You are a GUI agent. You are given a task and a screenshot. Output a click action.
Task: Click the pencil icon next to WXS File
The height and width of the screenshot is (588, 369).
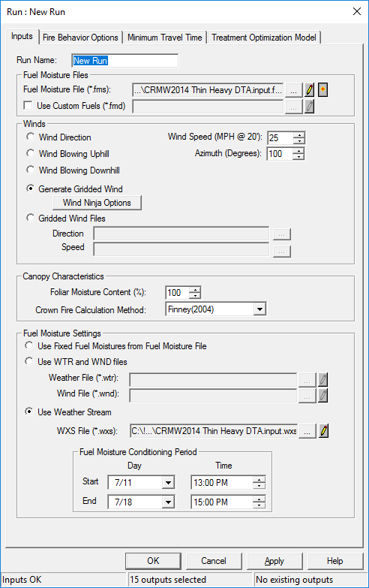pyautogui.click(x=324, y=431)
